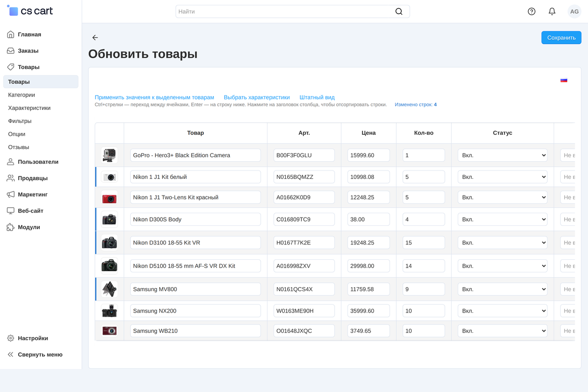Open status dropdown for Nikon D3100 18-55 Kit VR

502,243
